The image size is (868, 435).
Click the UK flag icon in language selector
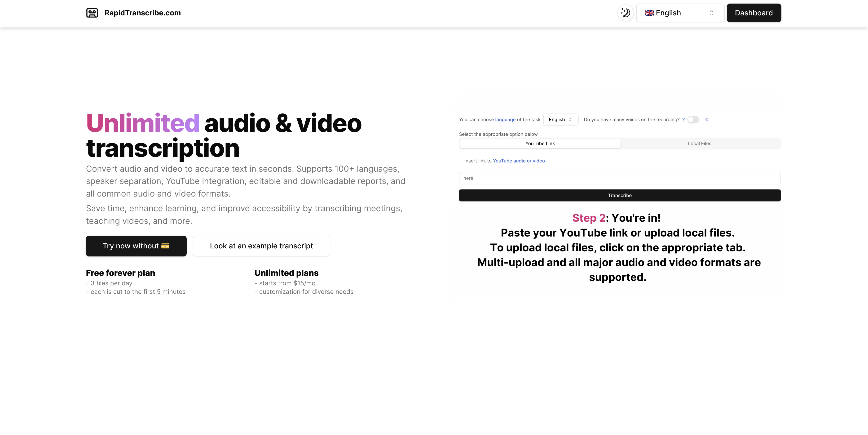649,13
